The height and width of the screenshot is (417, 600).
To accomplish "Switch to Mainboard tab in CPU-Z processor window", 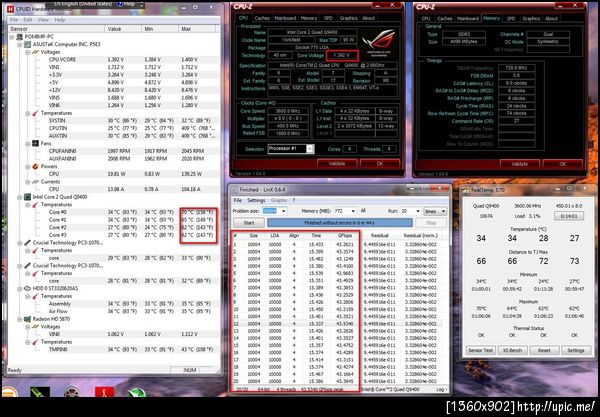I will [285, 18].
